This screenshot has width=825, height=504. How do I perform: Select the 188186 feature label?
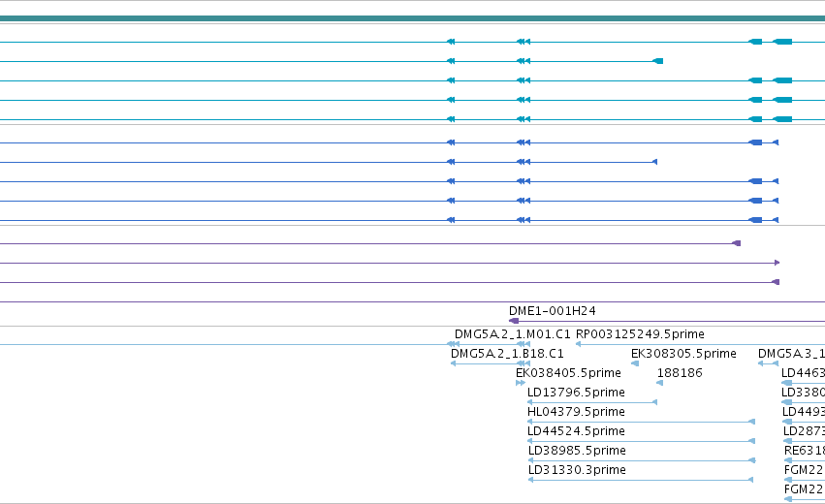(x=680, y=373)
